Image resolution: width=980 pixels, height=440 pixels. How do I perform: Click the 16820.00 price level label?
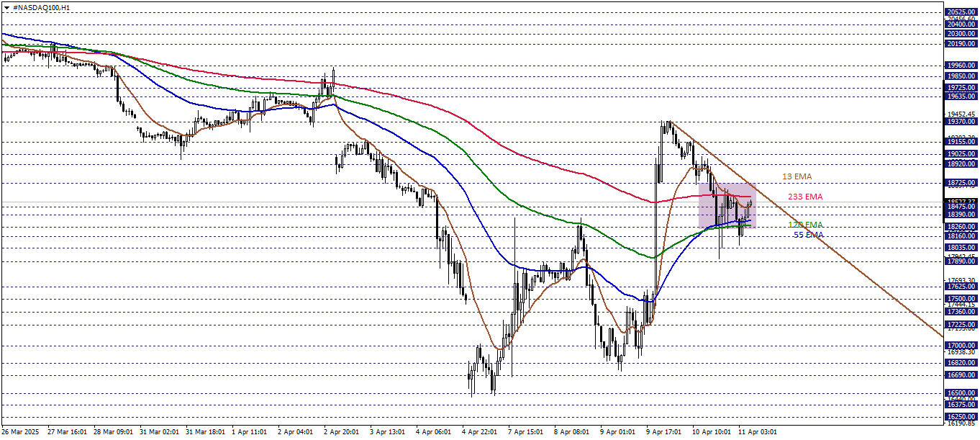(962, 363)
